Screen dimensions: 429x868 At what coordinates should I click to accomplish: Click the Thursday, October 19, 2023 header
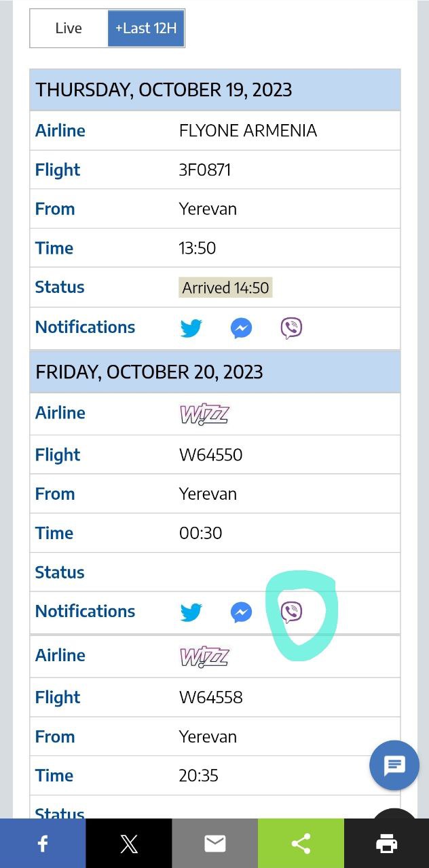[164, 90]
